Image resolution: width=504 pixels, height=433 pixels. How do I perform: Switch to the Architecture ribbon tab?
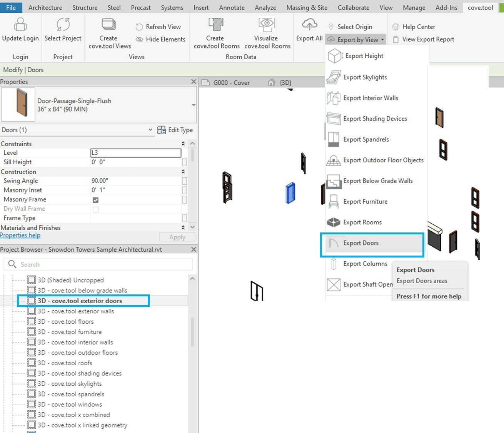click(x=45, y=7)
